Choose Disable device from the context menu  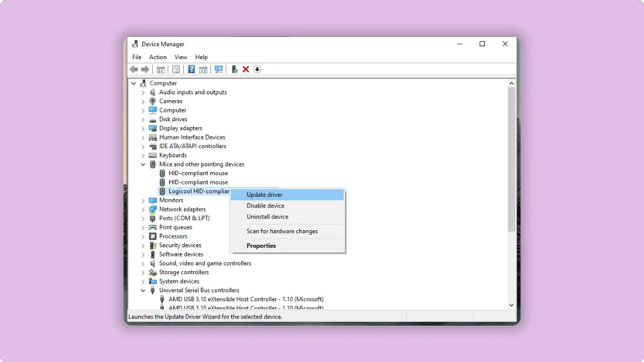click(287, 206)
